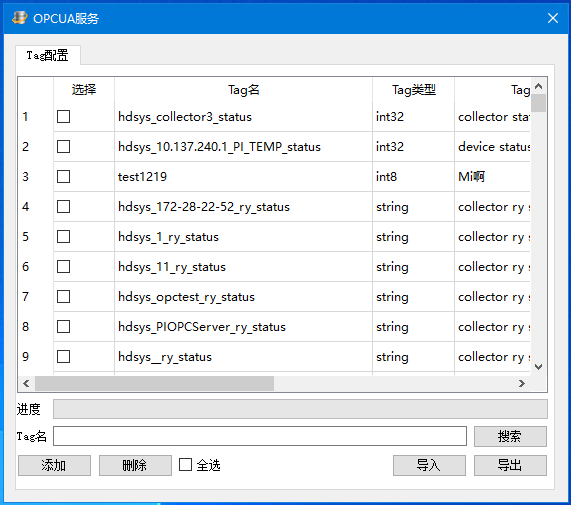Click the test1219 tag name cell
571x505 pixels.
click(243, 177)
